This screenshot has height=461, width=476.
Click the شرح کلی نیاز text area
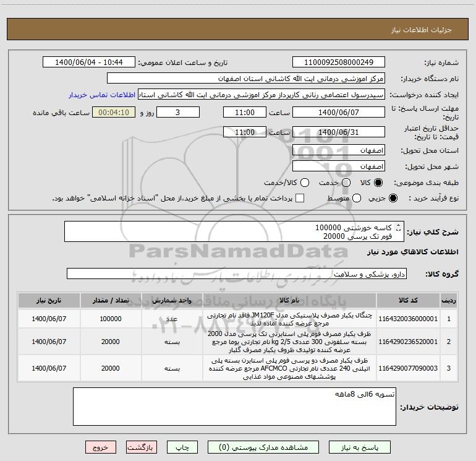coord(234,231)
